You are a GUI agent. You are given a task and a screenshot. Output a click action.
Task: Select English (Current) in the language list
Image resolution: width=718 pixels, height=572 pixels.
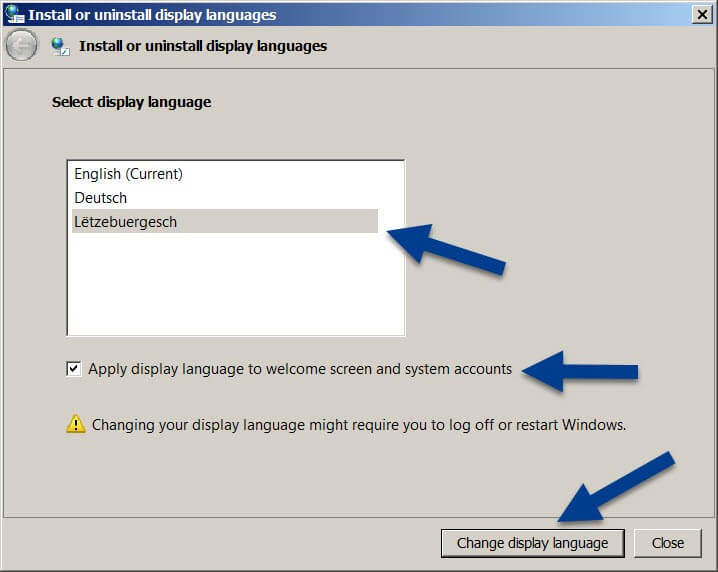coord(225,174)
